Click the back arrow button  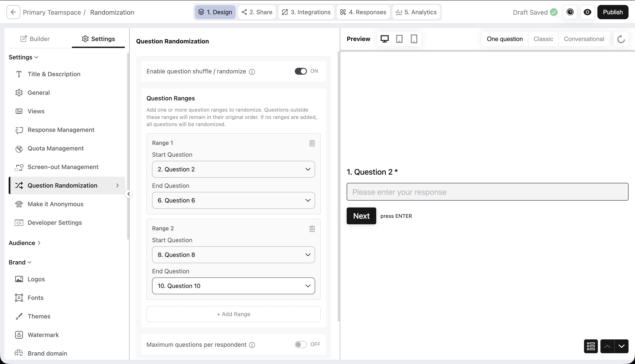point(13,12)
